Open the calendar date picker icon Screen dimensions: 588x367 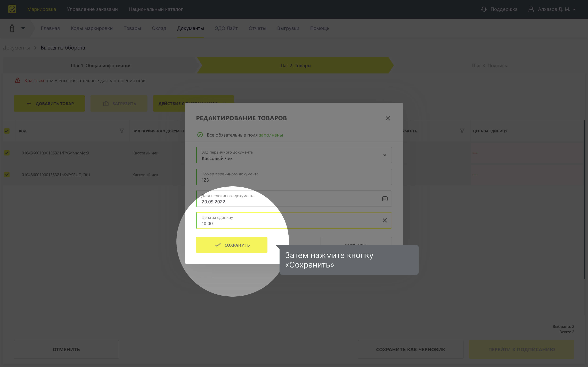385,198
